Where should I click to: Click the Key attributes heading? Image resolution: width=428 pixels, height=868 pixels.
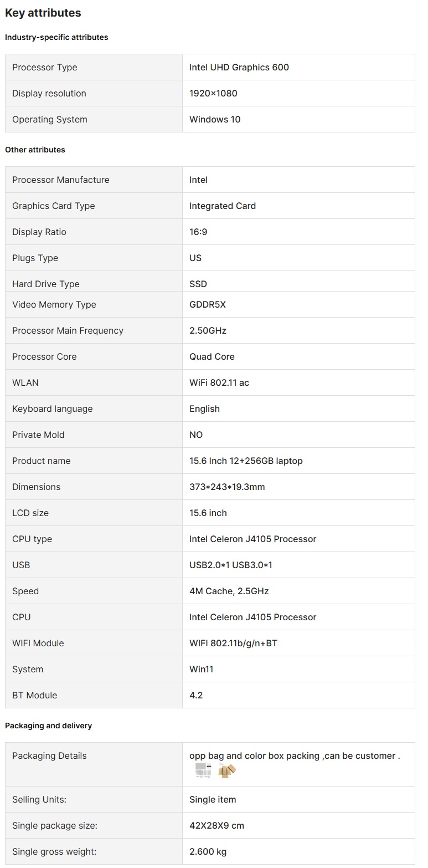coord(43,13)
